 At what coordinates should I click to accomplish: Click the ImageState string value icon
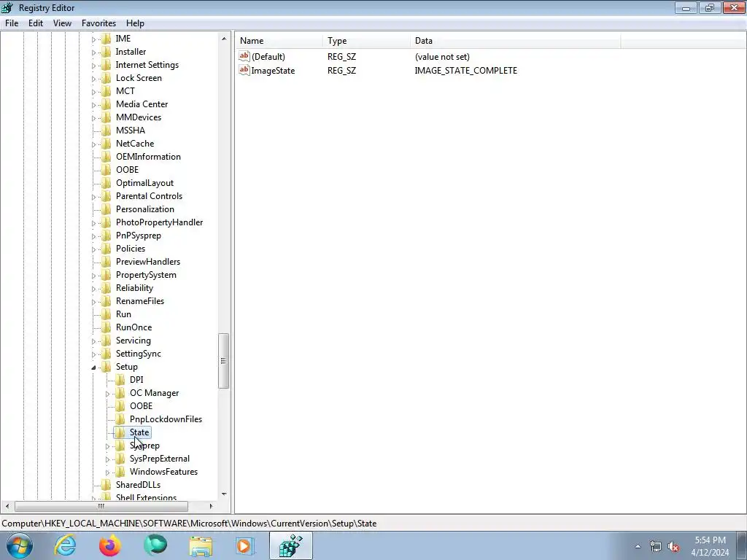click(244, 70)
